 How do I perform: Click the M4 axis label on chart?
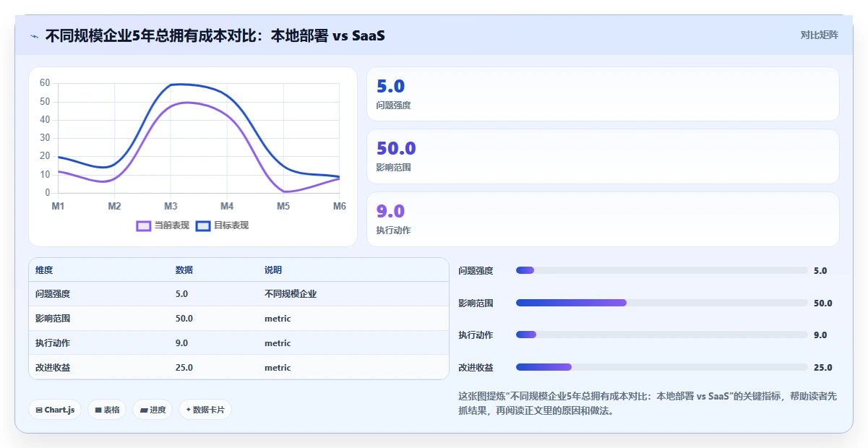click(x=227, y=207)
